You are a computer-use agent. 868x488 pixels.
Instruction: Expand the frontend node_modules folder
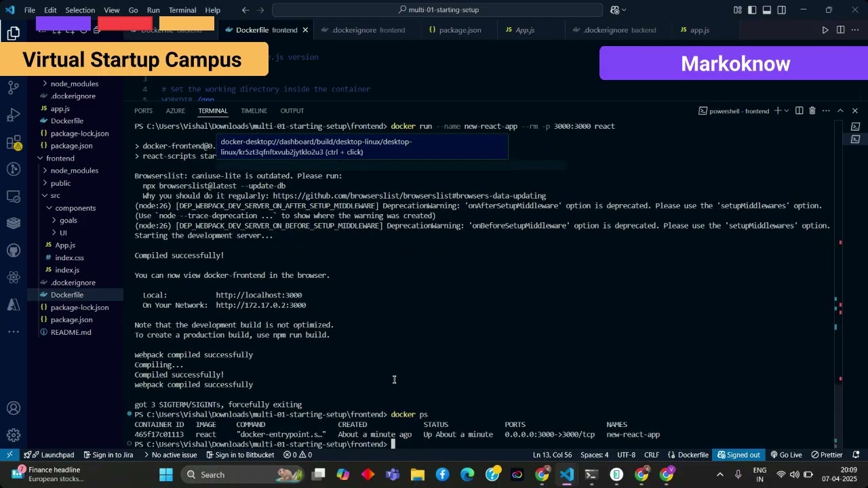coord(75,171)
